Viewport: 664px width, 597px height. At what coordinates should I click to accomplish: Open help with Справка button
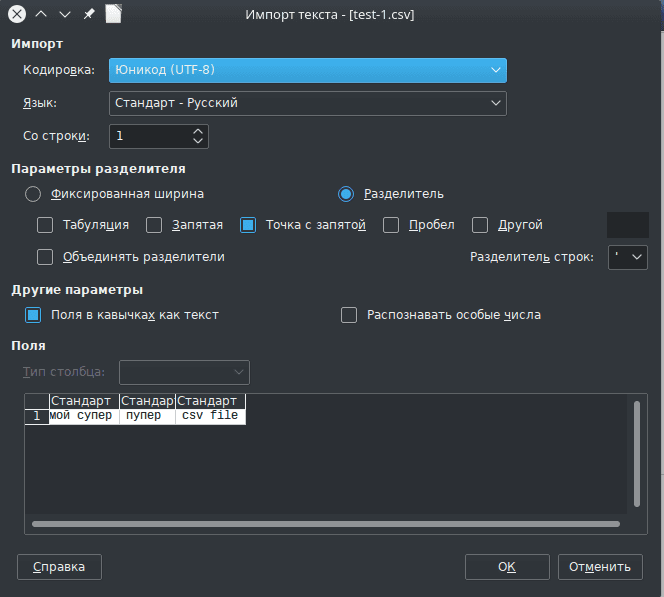pos(59,567)
